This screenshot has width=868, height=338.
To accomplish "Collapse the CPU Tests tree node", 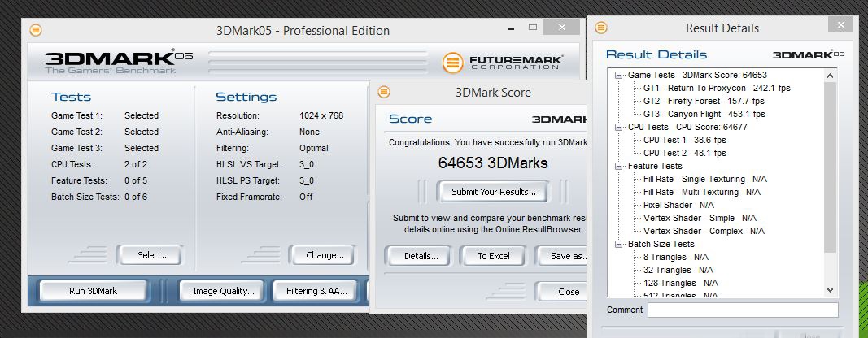I will tap(618, 127).
